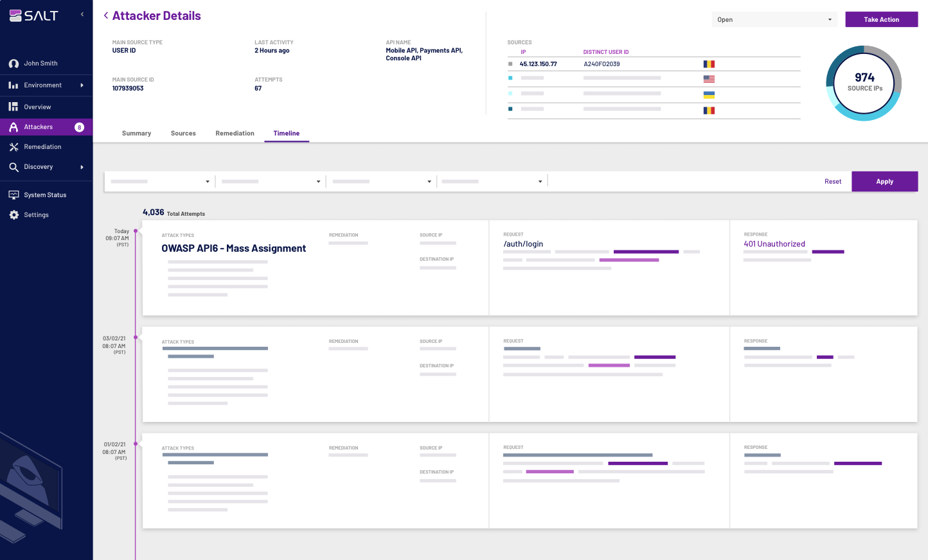Open System Status in the sidebar
Viewport: 928px width, 560px height.
pos(46,195)
